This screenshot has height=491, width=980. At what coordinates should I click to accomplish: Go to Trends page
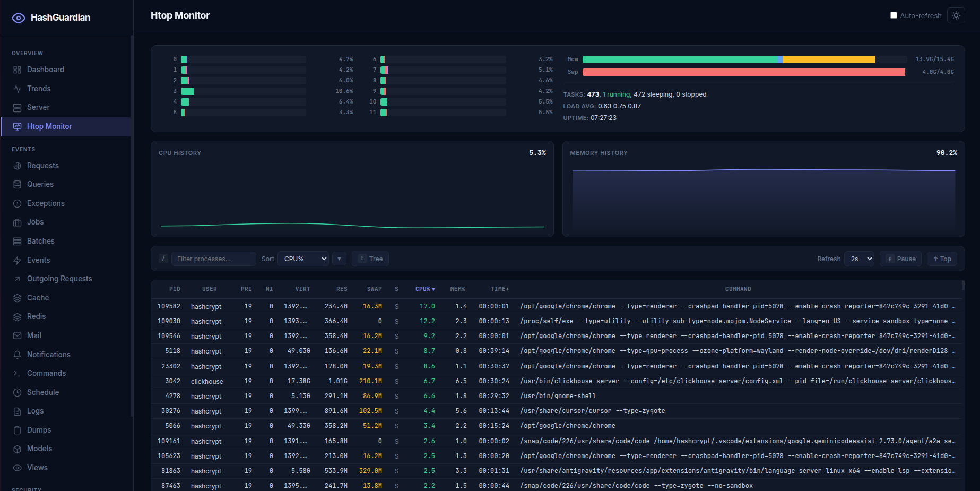pyautogui.click(x=66, y=89)
